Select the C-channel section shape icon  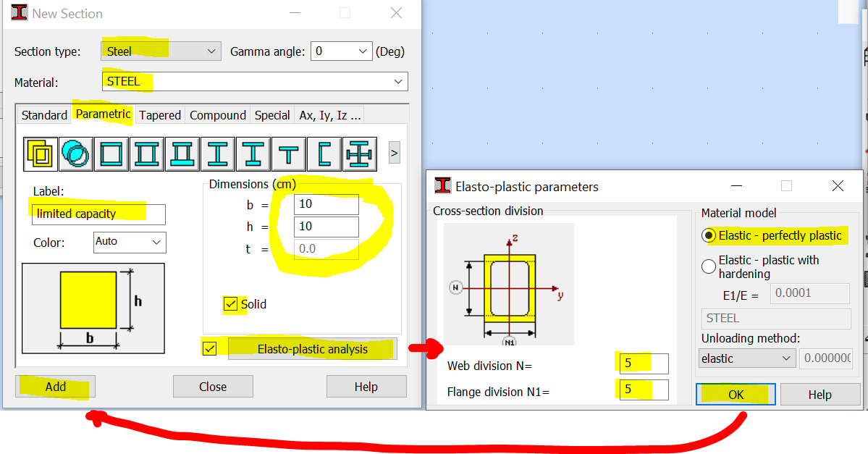coord(324,153)
